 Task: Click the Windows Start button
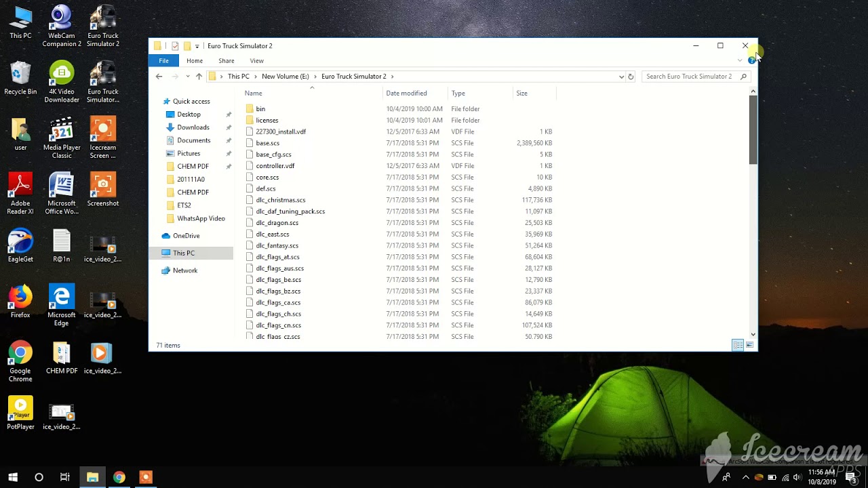tap(12, 477)
